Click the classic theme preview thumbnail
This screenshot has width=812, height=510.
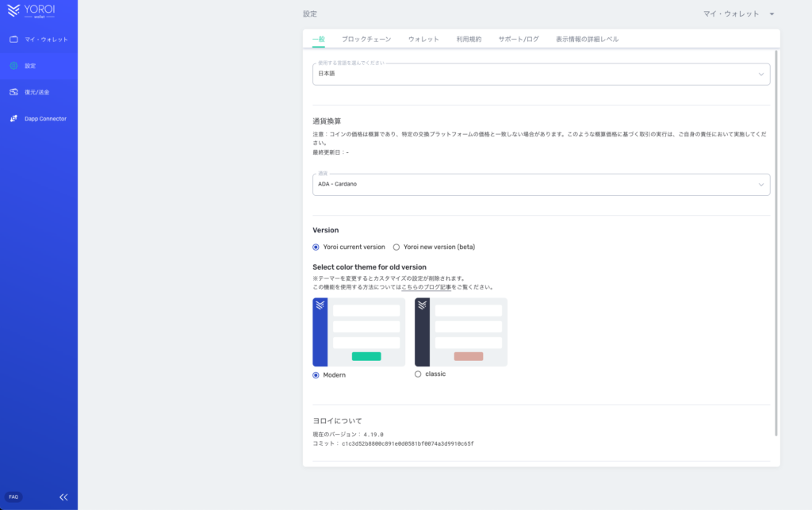(461, 332)
